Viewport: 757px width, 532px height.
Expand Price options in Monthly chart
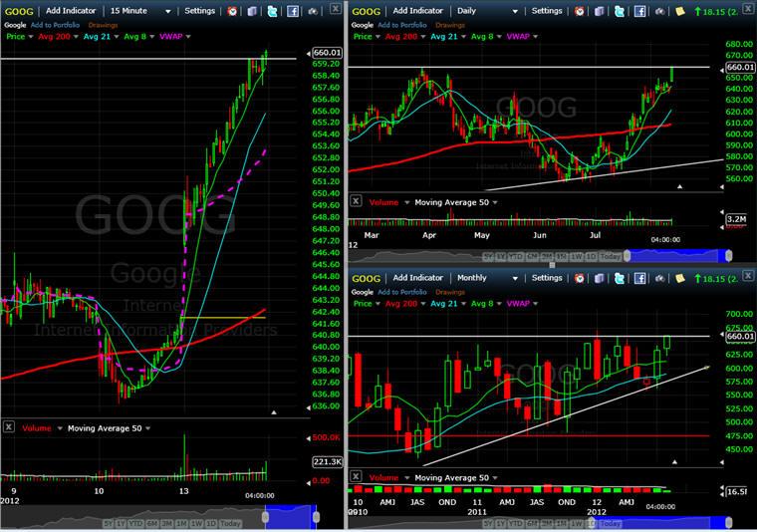pos(378,304)
